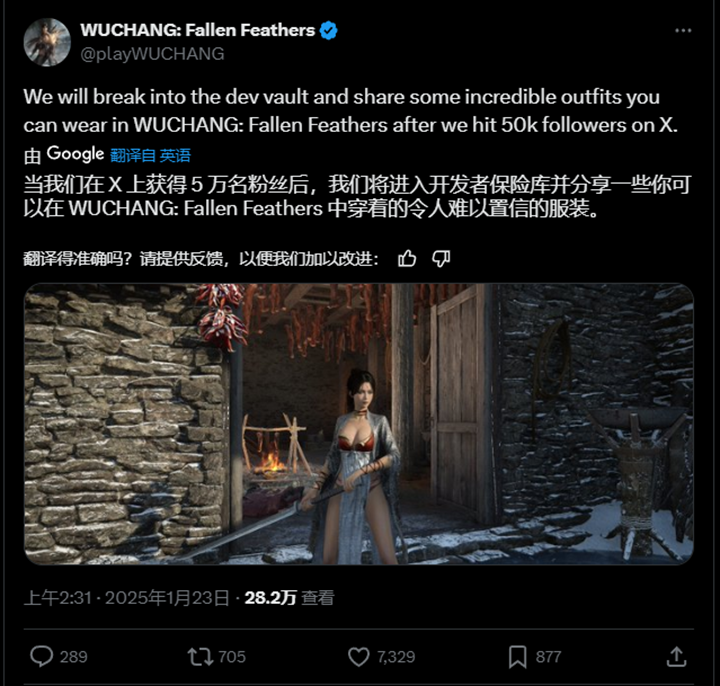Bookmark this post
Viewport: 720px width, 686px height.
tap(518, 657)
